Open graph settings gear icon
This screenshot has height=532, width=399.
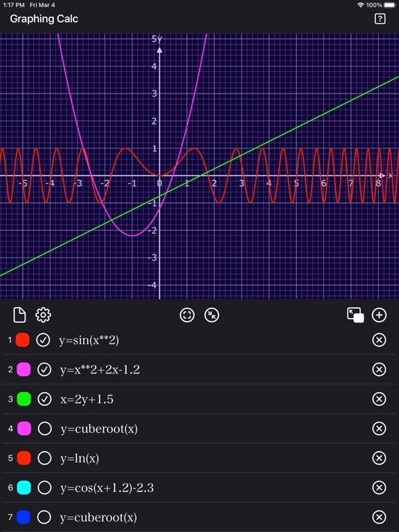point(43,315)
